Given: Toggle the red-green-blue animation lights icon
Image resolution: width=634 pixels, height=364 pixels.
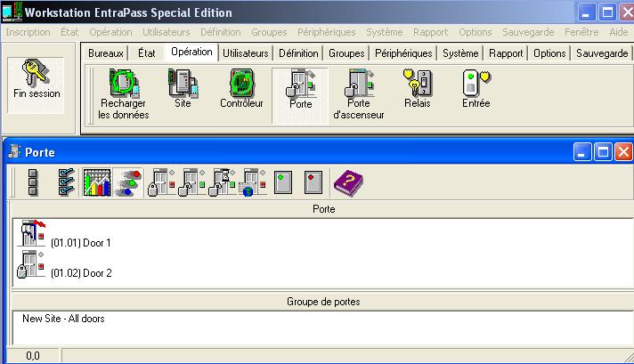Looking at the screenshot, I should tap(127, 182).
